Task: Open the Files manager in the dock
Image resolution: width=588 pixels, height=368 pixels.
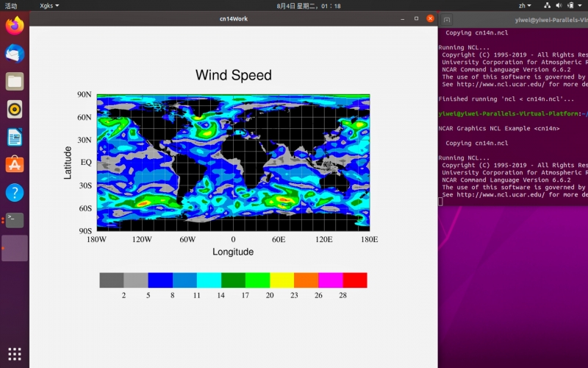Action: [x=15, y=82]
